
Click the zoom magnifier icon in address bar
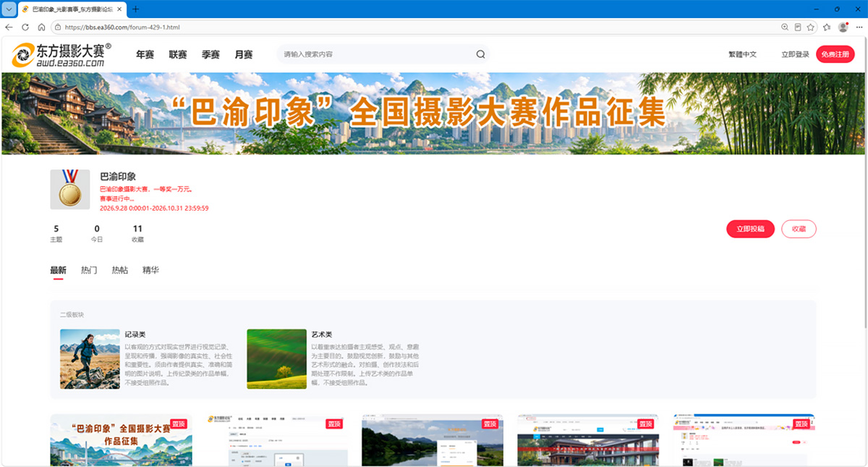point(785,27)
